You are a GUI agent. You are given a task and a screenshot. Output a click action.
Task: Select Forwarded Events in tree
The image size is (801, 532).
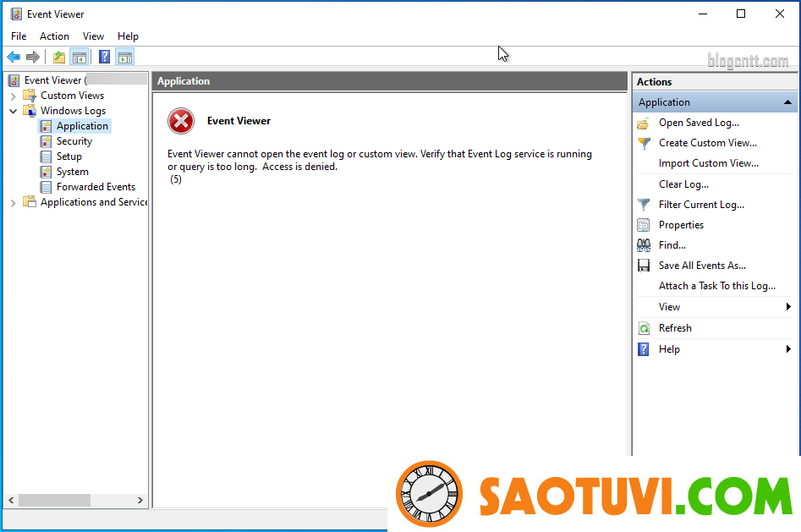tap(96, 187)
